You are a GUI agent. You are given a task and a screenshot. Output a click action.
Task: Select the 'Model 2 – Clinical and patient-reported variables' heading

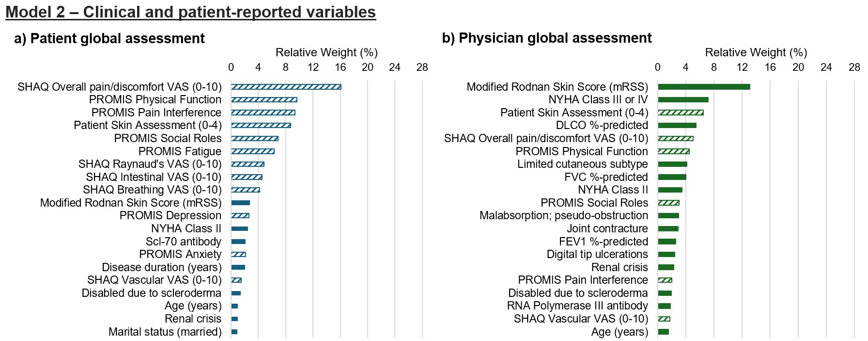(190, 12)
